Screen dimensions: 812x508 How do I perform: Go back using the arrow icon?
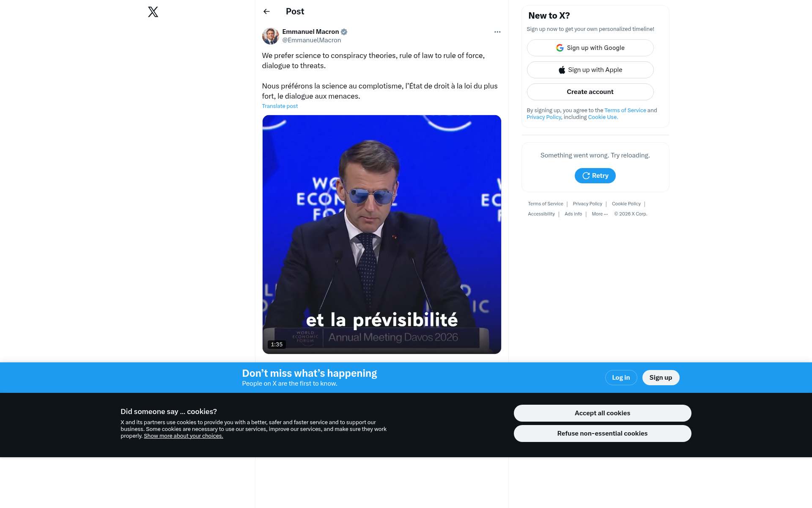(x=266, y=11)
